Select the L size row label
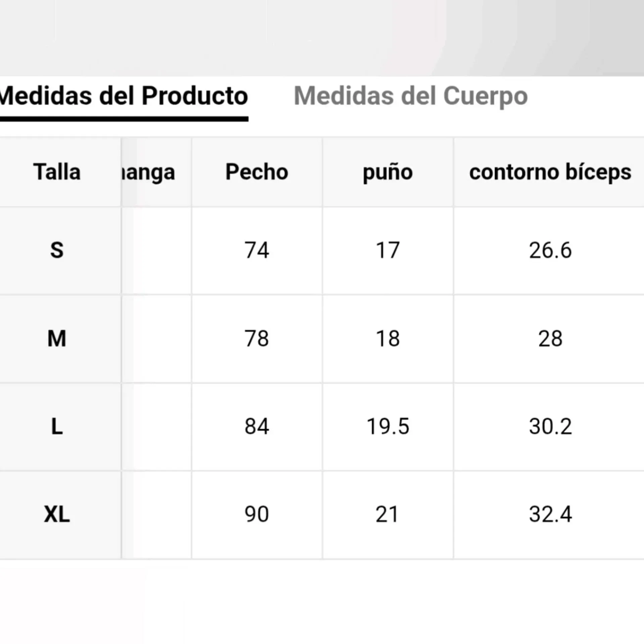Screen dimensions: 644x644 pos(57,427)
